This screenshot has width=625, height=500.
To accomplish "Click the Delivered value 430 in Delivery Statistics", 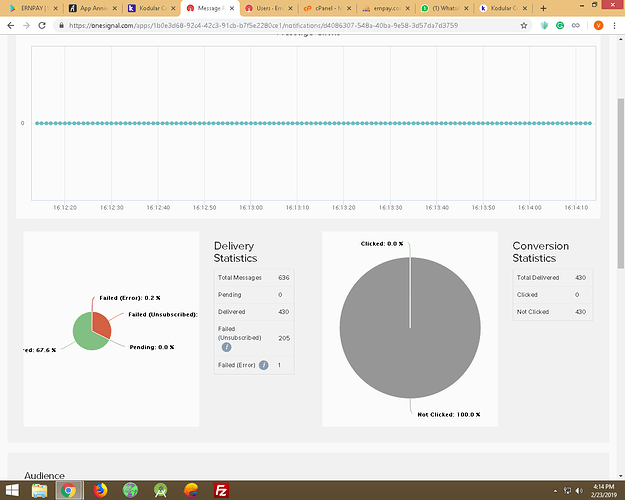I will [x=283, y=312].
